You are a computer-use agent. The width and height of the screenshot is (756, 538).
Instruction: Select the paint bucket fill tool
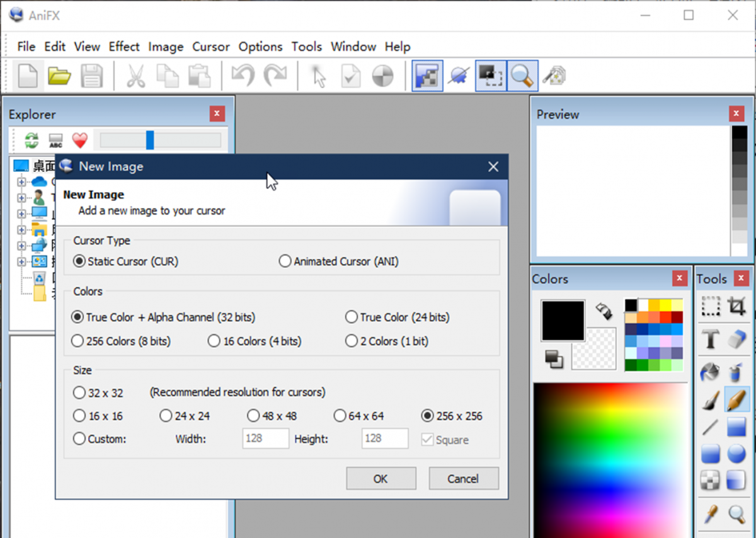tap(711, 372)
